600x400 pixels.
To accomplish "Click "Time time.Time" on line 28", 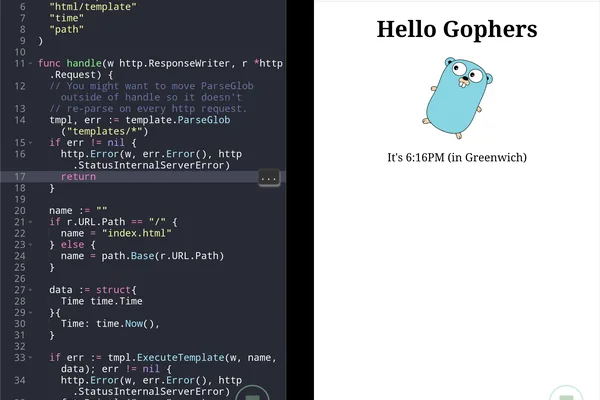I will [101, 301].
